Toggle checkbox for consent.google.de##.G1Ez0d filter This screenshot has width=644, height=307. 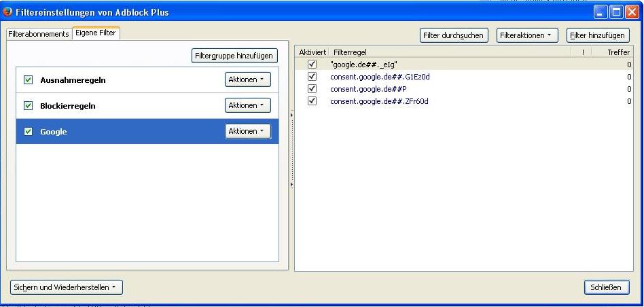coord(312,77)
